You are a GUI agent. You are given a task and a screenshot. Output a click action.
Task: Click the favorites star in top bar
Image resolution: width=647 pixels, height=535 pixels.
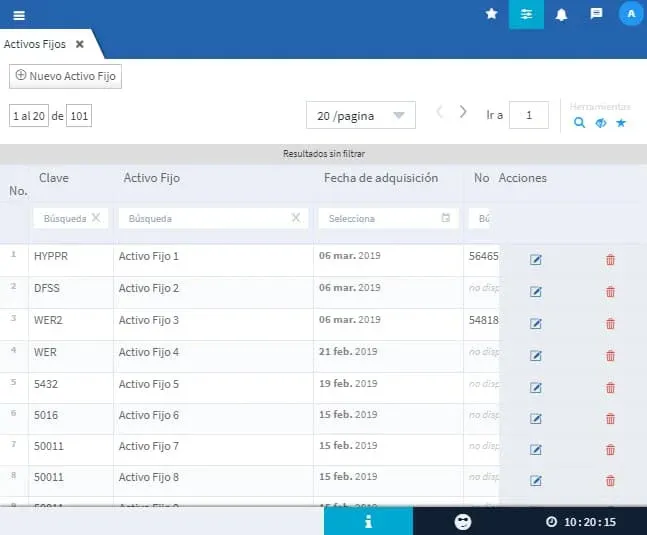click(491, 14)
